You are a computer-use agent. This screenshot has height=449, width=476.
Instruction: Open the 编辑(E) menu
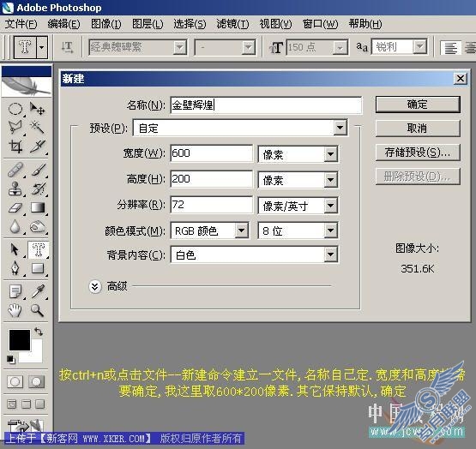(x=63, y=24)
